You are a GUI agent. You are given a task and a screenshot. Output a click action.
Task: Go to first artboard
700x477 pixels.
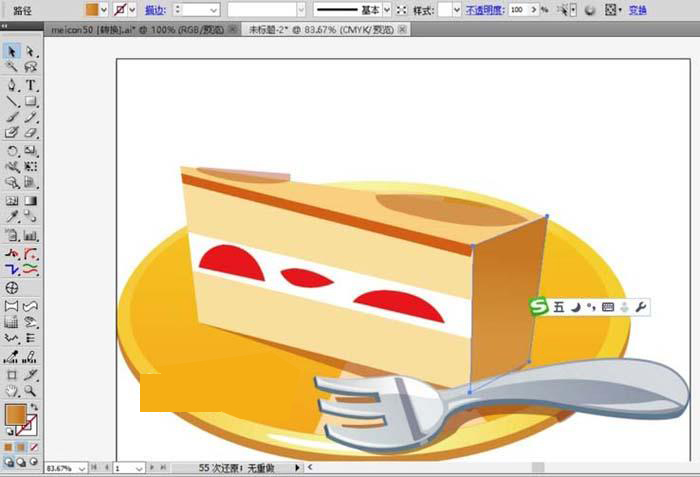pos(94,468)
